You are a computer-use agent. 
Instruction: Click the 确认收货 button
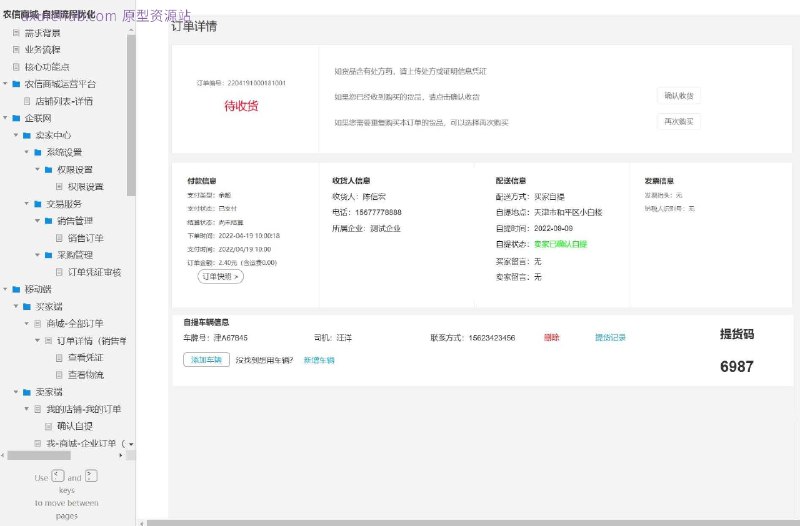pos(679,95)
